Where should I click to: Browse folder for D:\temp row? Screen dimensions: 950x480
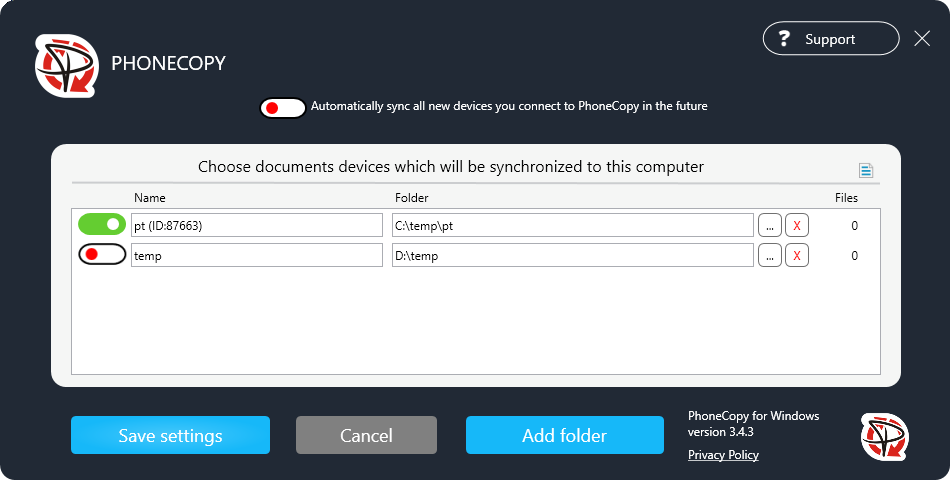coord(769,255)
